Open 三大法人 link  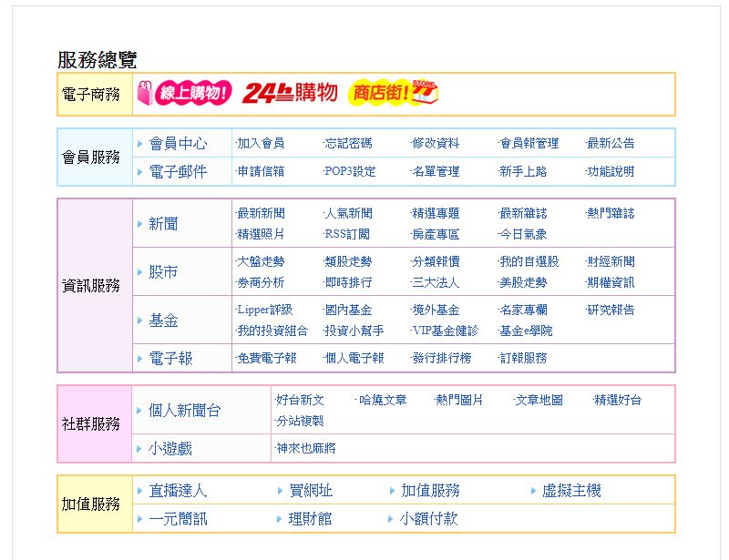pyautogui.click(x=436, y=282)
